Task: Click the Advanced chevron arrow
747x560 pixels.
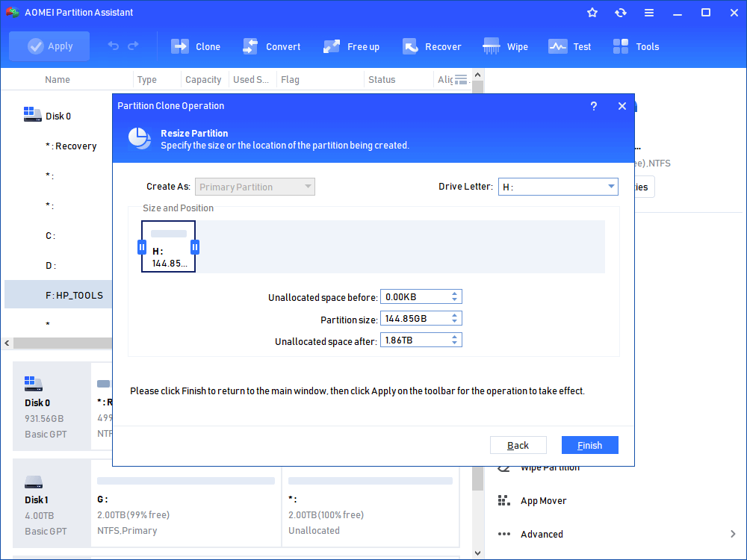Action: (x=733, y=534)
